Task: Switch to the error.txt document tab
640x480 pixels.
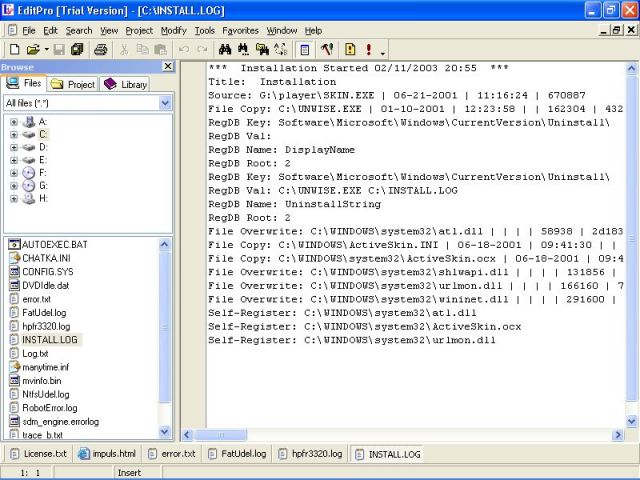Action: pos(171,454)
